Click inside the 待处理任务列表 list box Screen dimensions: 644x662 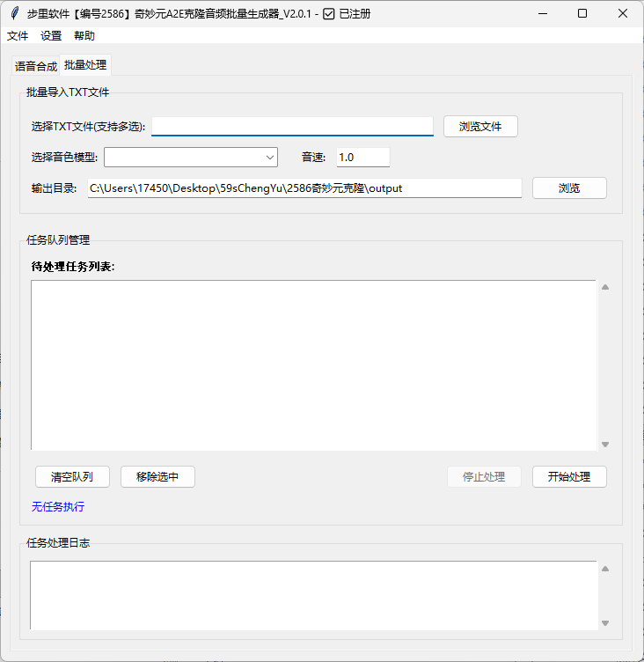click(313, 365)
